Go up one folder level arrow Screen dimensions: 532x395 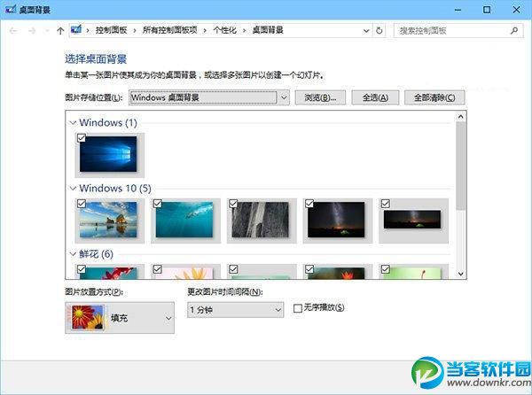(x=60, y=31)
